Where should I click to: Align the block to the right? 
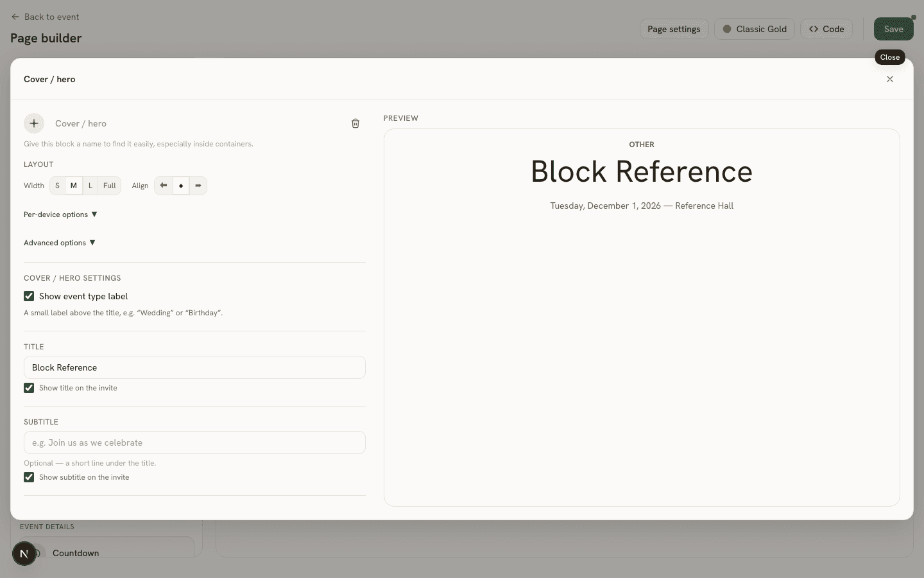[198, 186]
